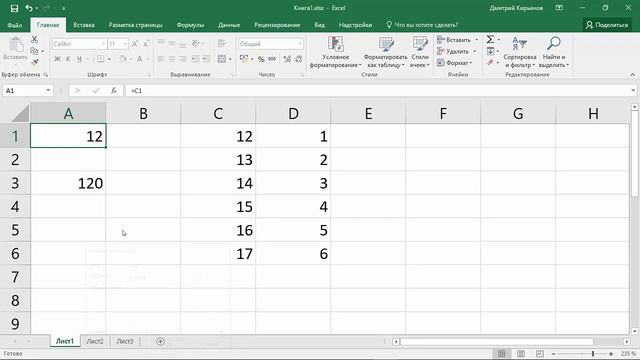Open the Файл menu
This screenshot has height=360, width=640.
(x=15, y=25)
